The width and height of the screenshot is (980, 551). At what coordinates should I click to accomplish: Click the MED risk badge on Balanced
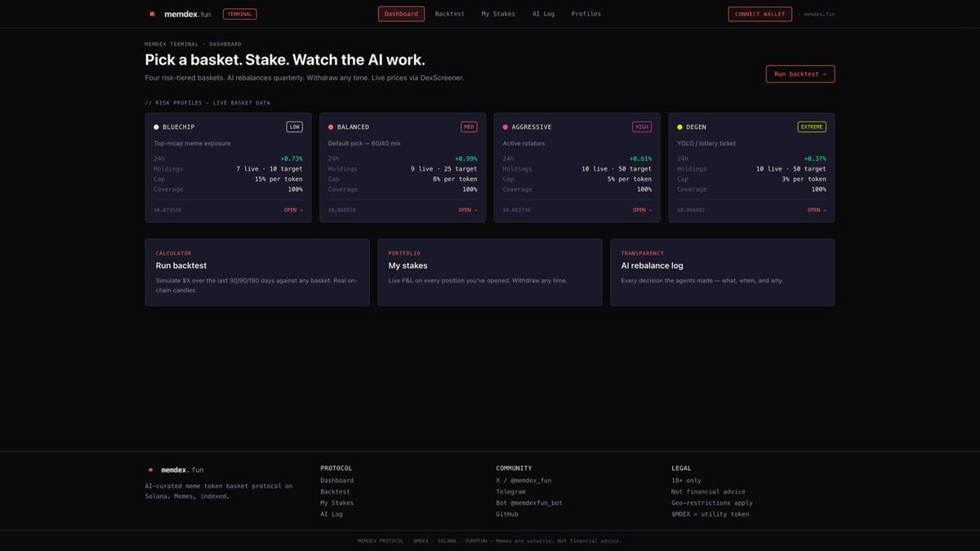coord(469,127)
